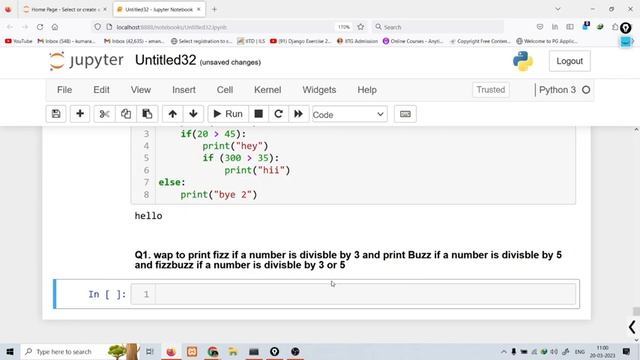Open the Insert menu
The width and height of the screenshot is (640, 360).
[184, 90]
